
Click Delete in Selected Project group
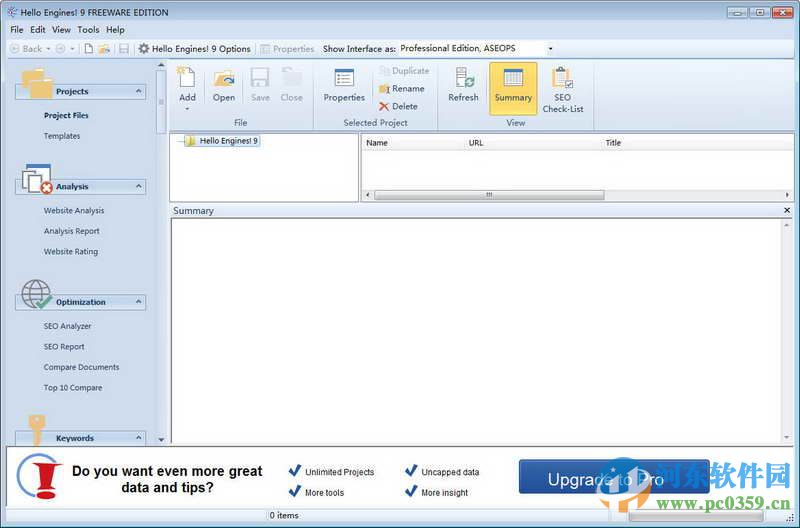[398, 106]
